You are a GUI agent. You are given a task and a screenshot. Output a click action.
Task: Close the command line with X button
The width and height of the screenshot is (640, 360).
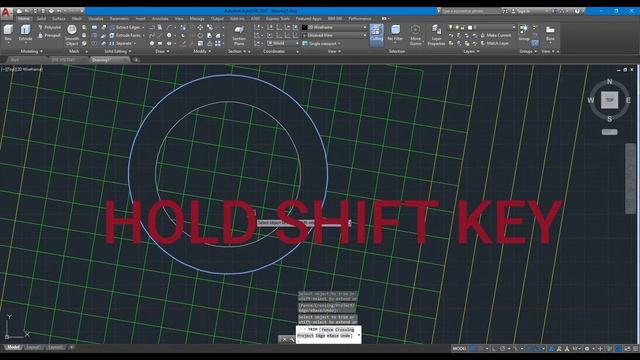(x=284, y=340)
